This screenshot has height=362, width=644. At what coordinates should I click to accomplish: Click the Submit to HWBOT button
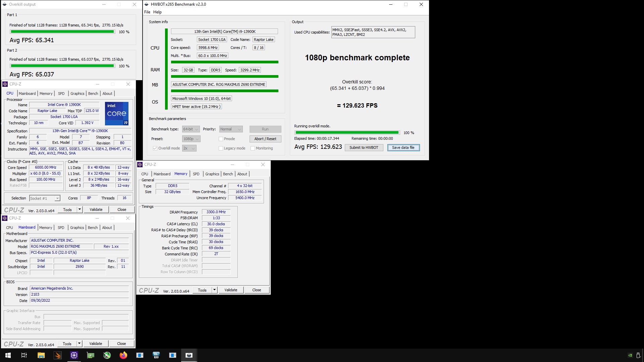tap(364, 147)
